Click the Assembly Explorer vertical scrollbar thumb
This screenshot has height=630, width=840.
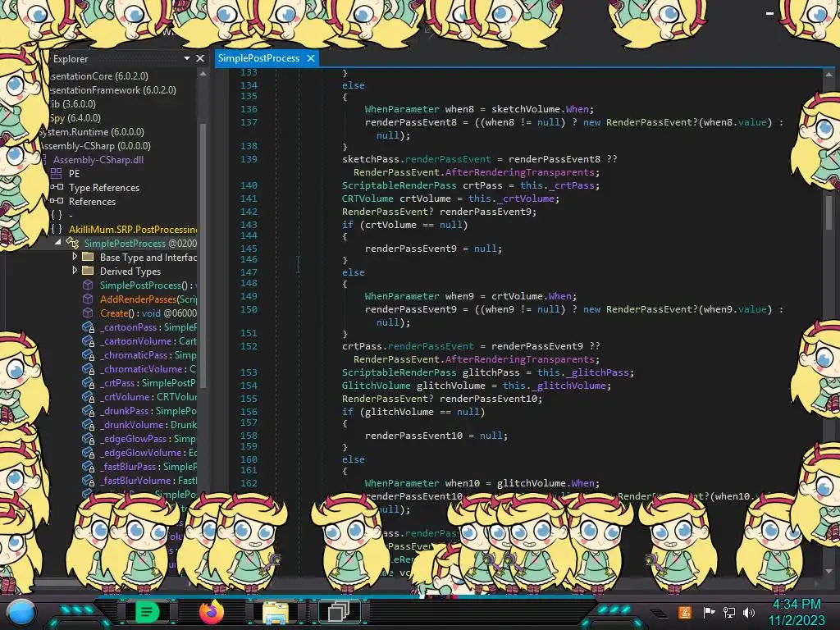(x=203, y=254)
